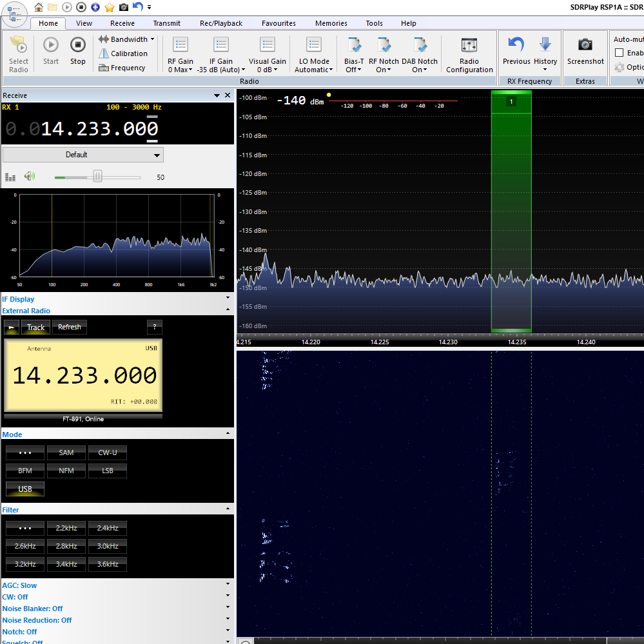Toggle RF Notch setting
644x644 pixels.
[x=384, y=54]
